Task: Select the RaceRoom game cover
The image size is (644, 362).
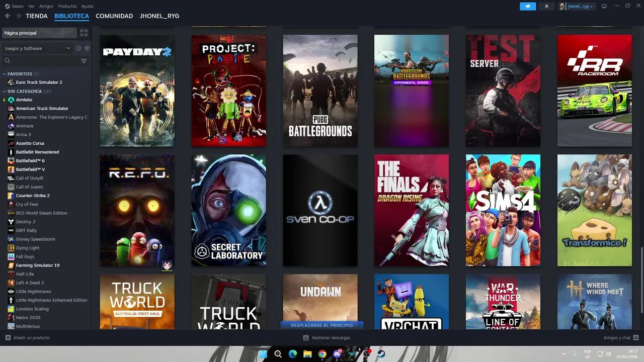Action: 595,90
